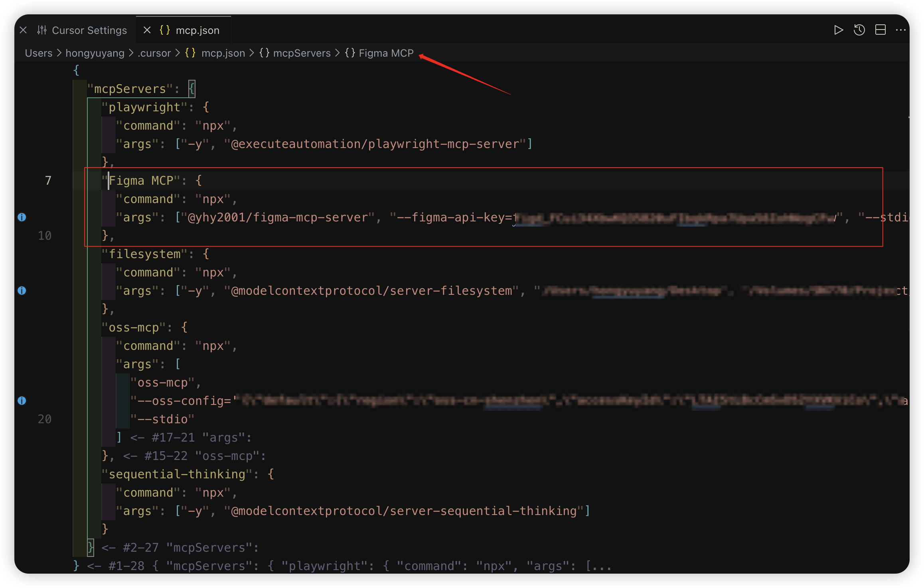The height and width of the screenshot is (588, 924).
Task: Close the mcp.json tab
Action: [147, 30]
